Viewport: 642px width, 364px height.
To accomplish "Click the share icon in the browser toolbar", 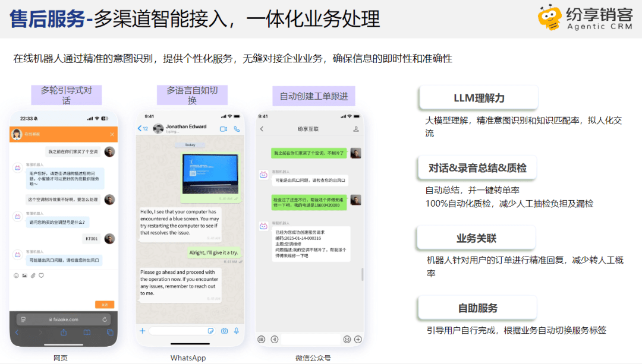I will coord(64,333).
